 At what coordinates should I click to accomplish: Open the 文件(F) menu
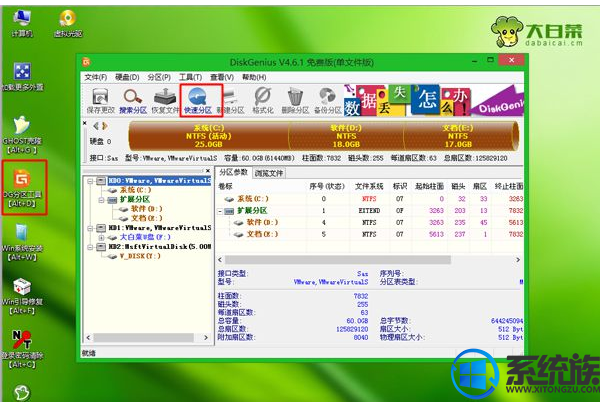tap(95, 77)
